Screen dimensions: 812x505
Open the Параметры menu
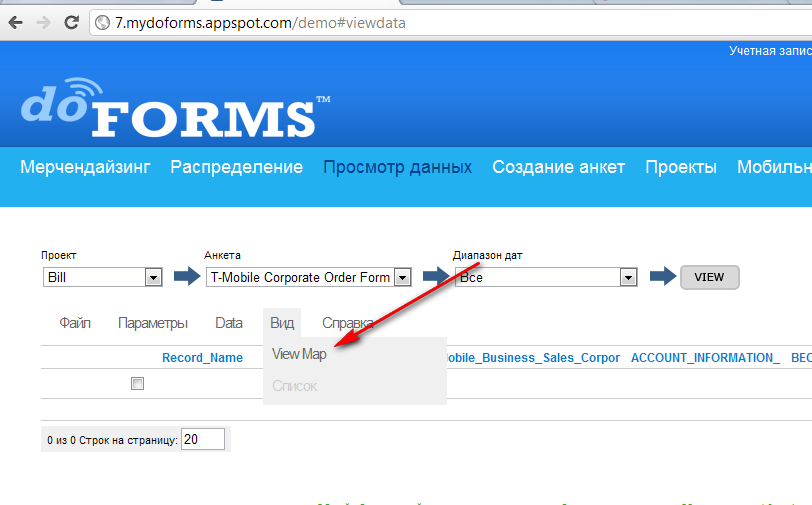click(x=153, y=323)
